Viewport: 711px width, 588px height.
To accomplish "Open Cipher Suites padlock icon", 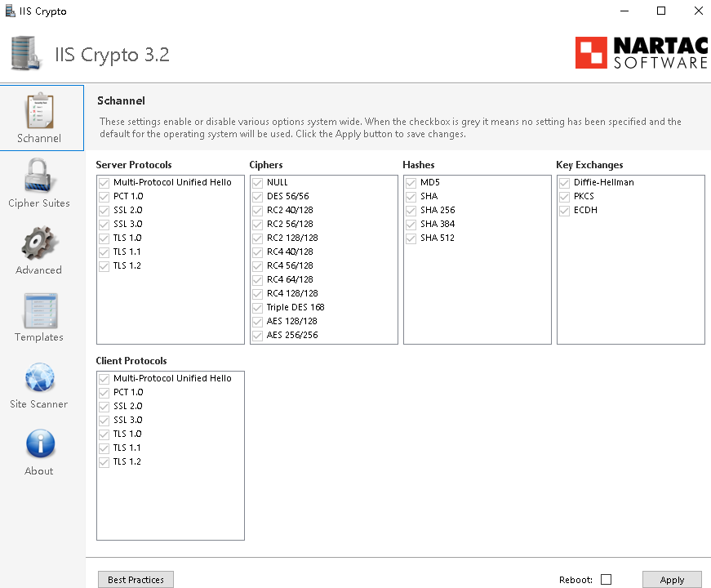I will [40, 176].
